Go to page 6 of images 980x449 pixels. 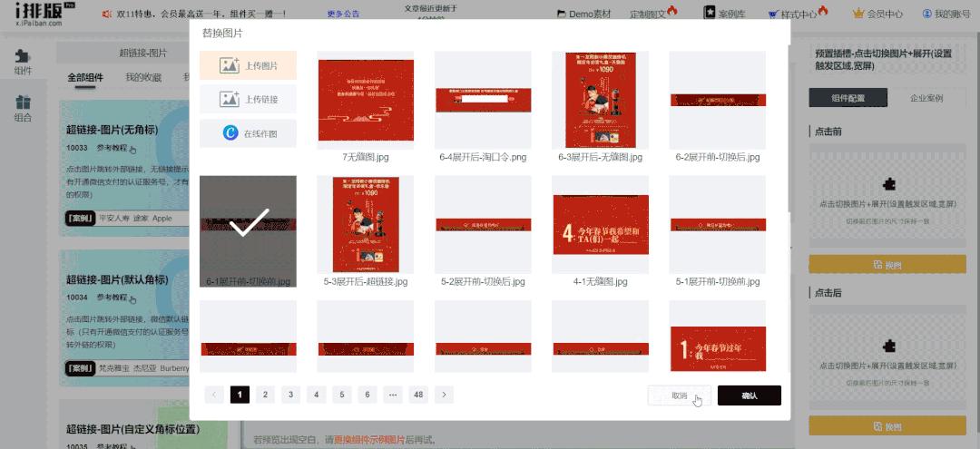coord(367,395)
